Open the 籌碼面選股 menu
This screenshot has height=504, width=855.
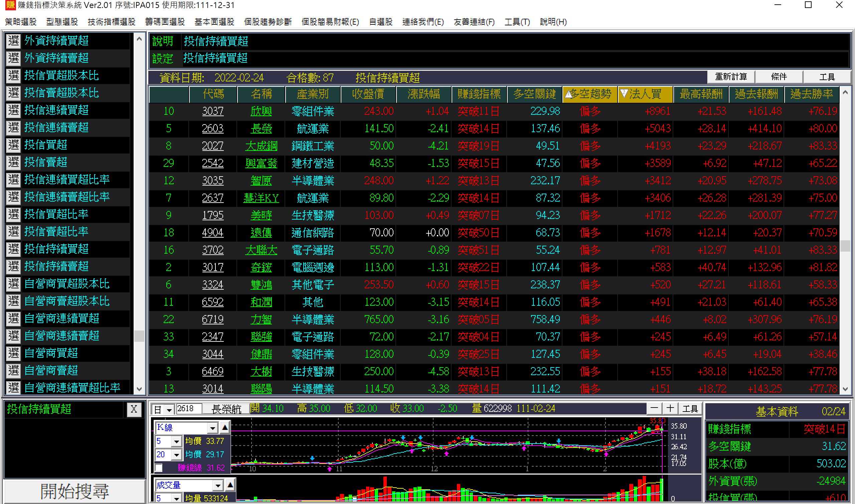165,22
